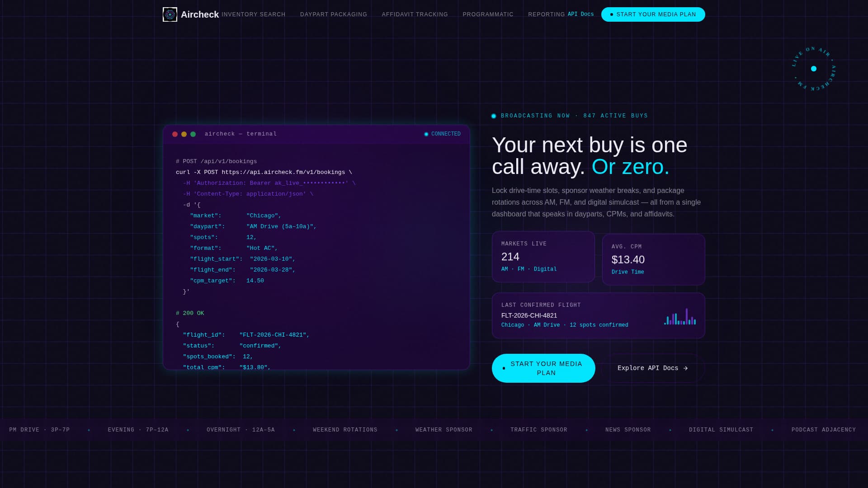868x488 pixels.
Task: Click 'AM · FM · Digital' subtext
Action: pyautogui.click(x=529, y=269)
